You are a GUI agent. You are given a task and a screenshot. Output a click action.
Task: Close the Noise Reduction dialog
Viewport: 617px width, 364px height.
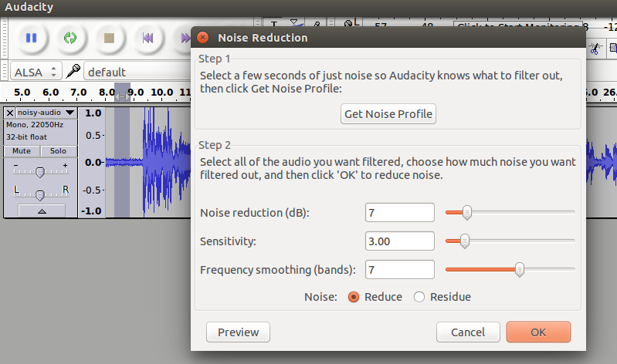(202, 37)
